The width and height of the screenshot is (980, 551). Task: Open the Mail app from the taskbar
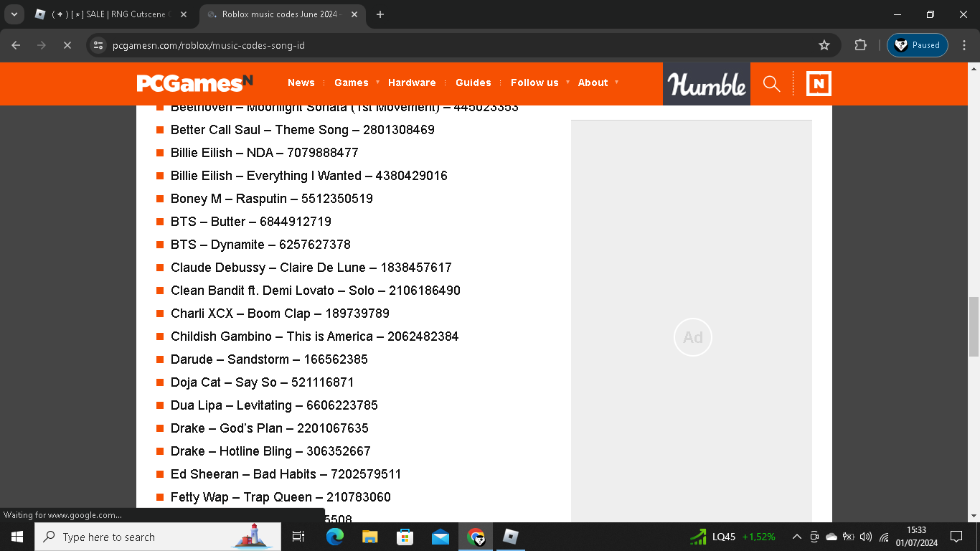coord(440,537)
